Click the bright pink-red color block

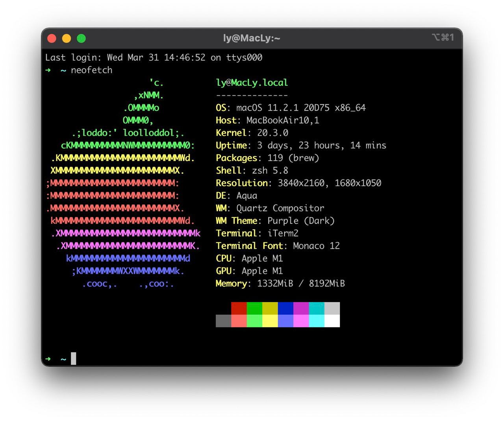[x=239, y=321]
